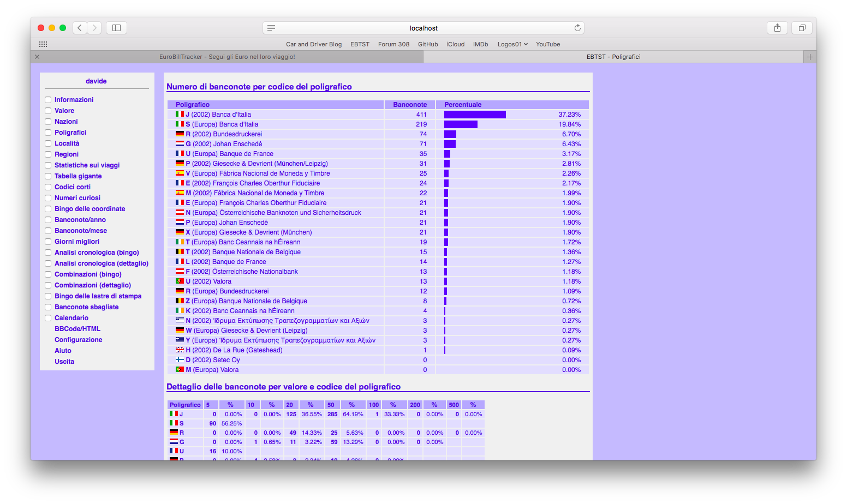This screenshot has height=504, width=847.
Task: Tick the Calendario checkbox
Action: point(48,318)
